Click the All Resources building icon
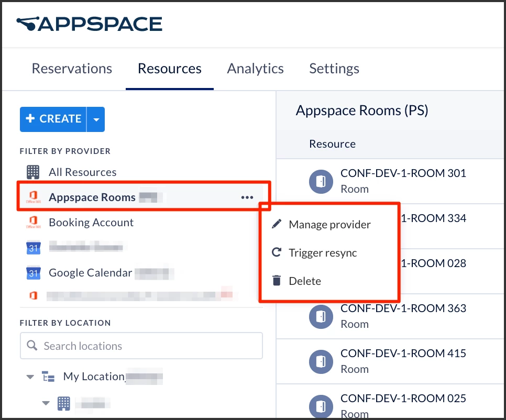The height and width of the screenshot is (420, 506). pyautogui.click(x=33, y=172)
